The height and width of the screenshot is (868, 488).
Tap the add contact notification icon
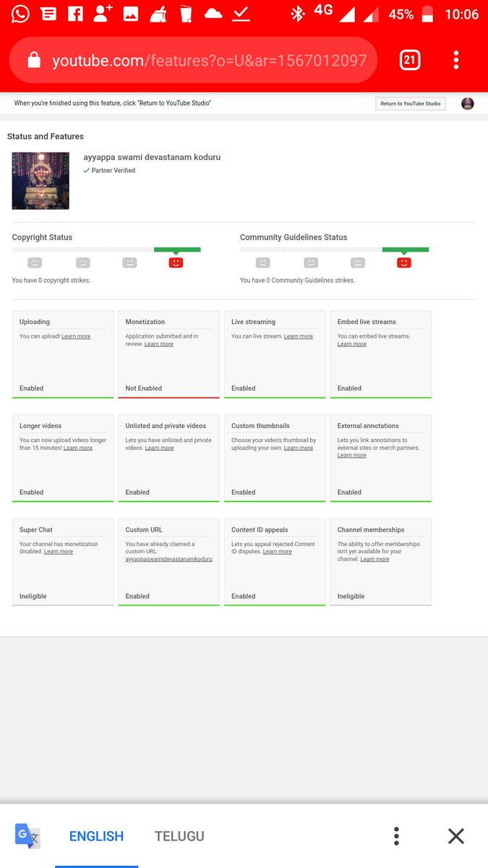click(103, 14)
